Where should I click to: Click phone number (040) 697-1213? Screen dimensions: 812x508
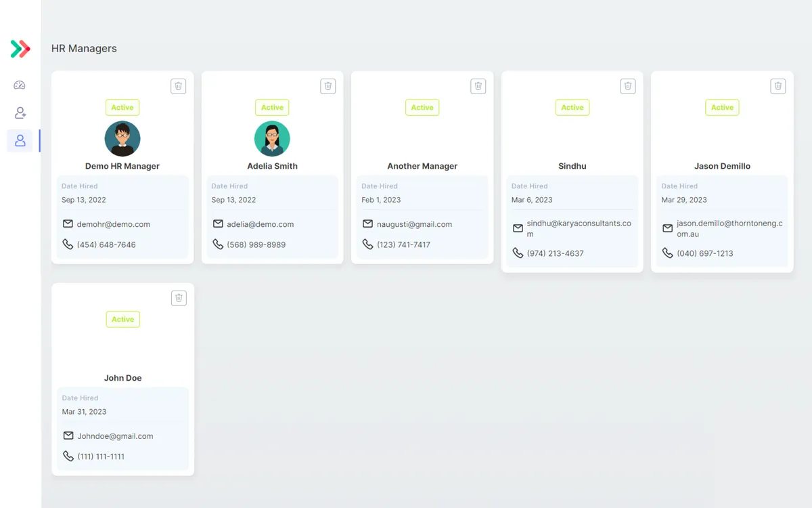click(705, 253)
